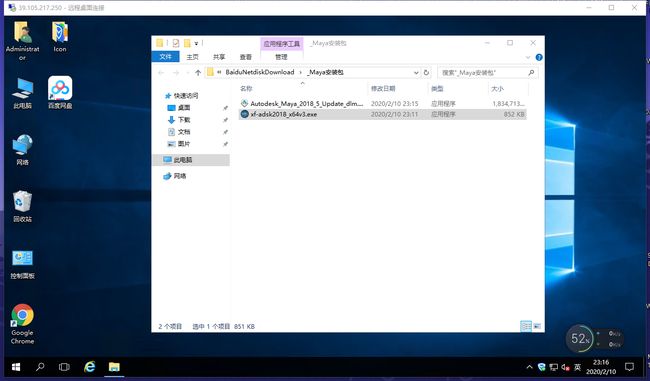Click the 52% floating monitor widget
The image size is (650, 381).
coord(580,339)
